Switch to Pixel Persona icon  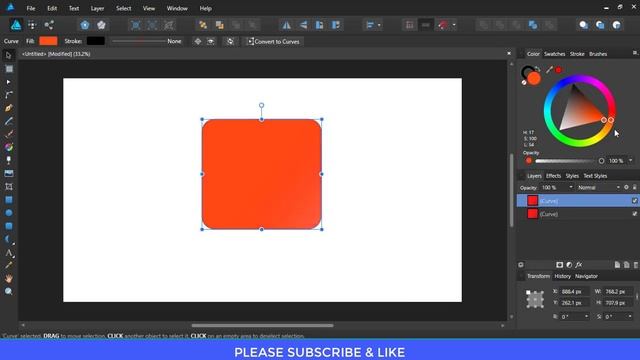32,25
